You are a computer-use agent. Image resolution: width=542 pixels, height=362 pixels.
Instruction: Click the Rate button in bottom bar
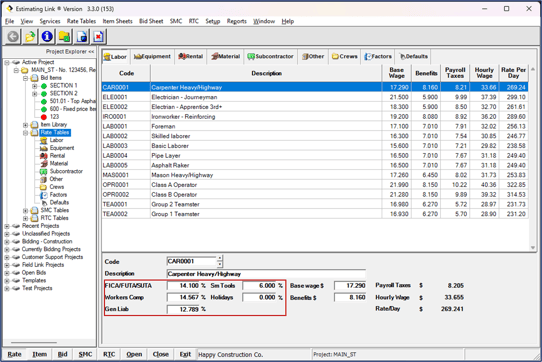point(15,354)
